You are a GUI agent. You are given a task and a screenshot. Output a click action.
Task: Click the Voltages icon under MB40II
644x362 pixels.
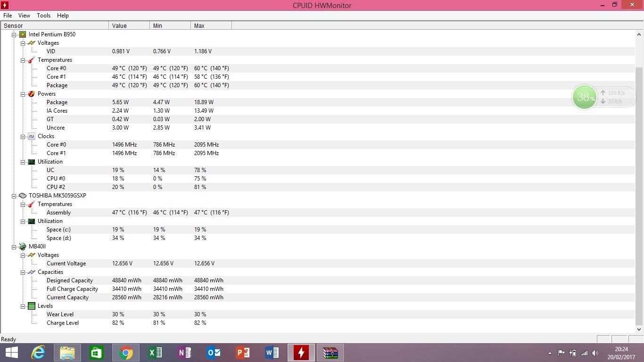click(32, 255)
